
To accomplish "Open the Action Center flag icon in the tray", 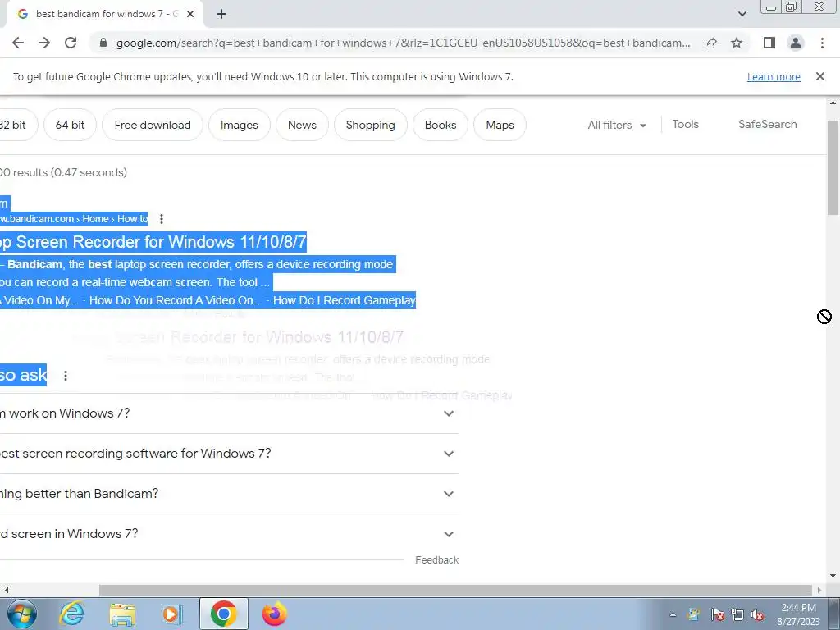I will click(x=717, y=614).
